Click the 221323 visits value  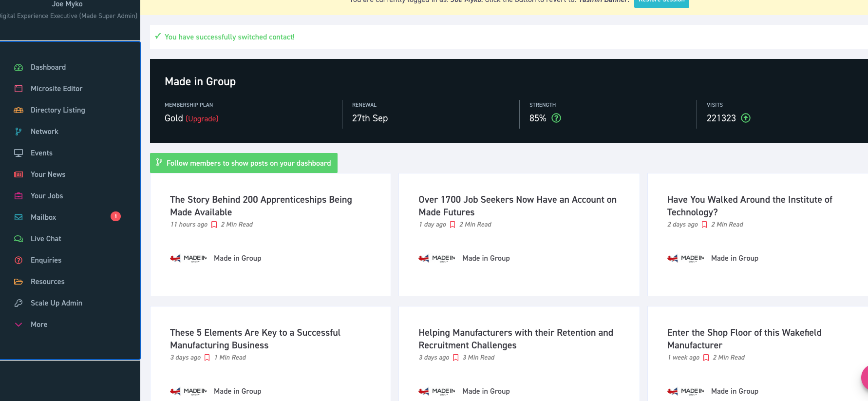pos(721,118)
